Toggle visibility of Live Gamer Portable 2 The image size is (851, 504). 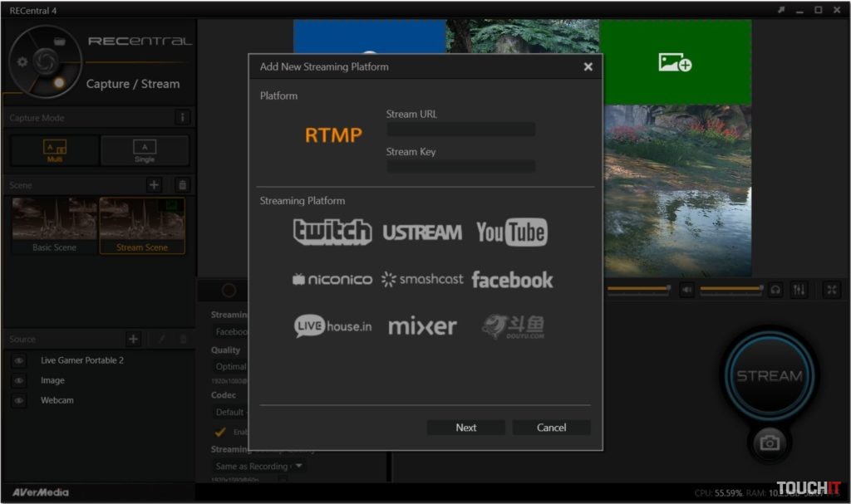point(19,360)
